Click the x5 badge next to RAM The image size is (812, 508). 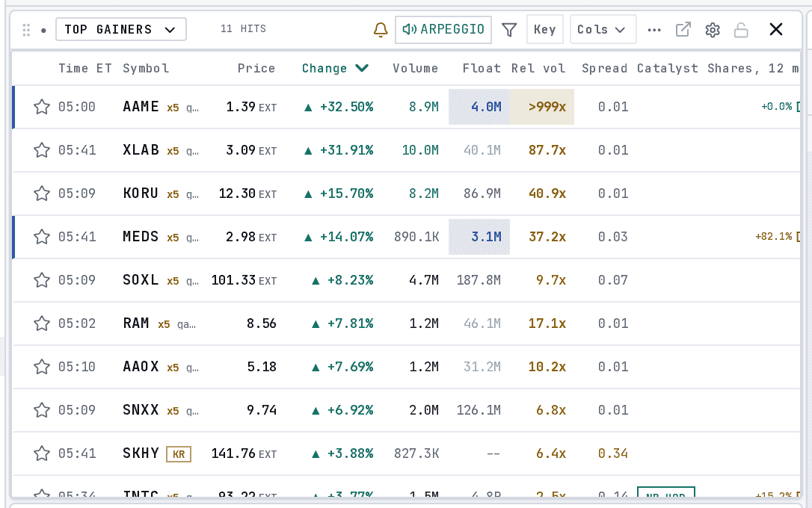click(x=164, y=324)
